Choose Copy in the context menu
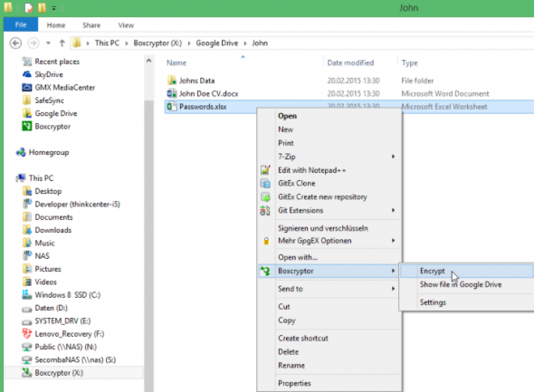534x392 pixels. pyautogui.click(x=287, y=320)
